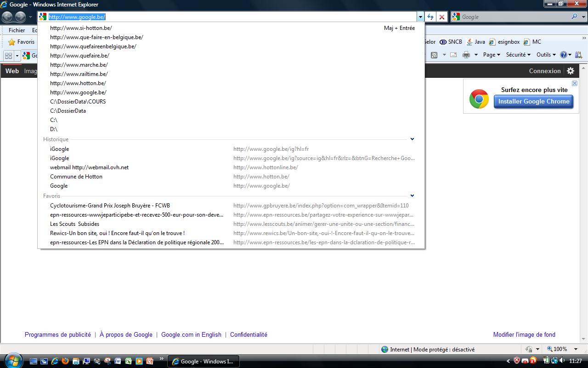Image resolution: width=588 pixels, height=368 pixels.
Task: Close the Chrome ad banner
Action: coord(574,83)
